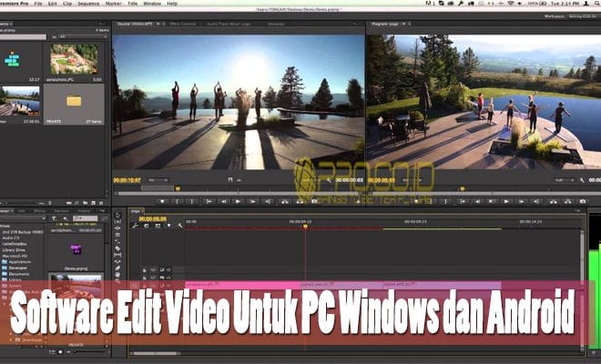Image resolution: width=601 pixels, height=364 pixels.
Task: Open the History panel tab
Action: click(83, 211)
